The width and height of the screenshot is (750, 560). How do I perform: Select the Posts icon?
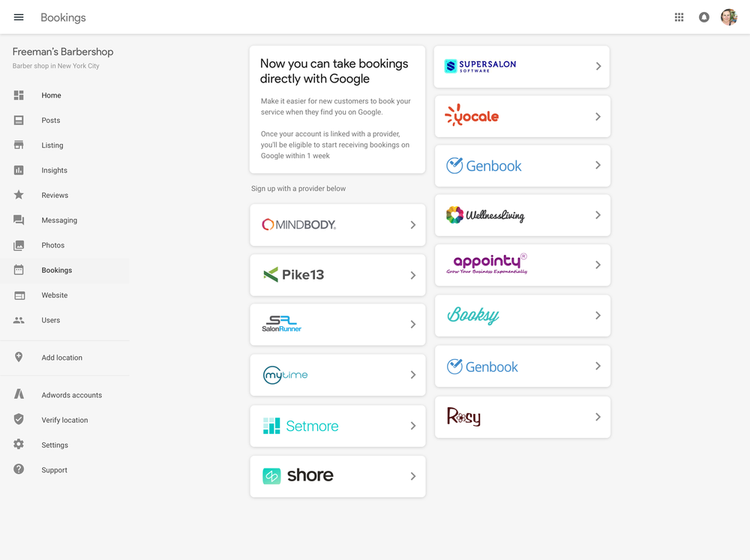pyautogui.click(x=21, y=120)
